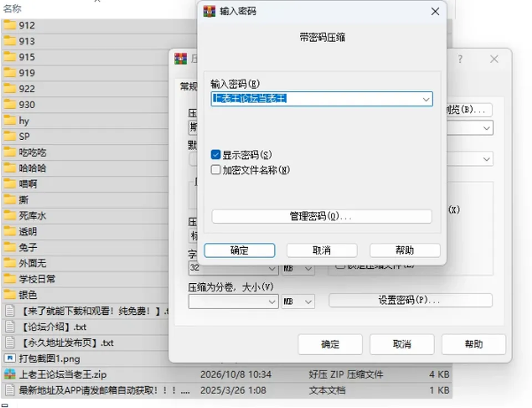Image resolution: width=532 pixels, height=408 pixels.
Task: Open the MB unit dropdown beside volume size
Action: (x=298, y=302)
